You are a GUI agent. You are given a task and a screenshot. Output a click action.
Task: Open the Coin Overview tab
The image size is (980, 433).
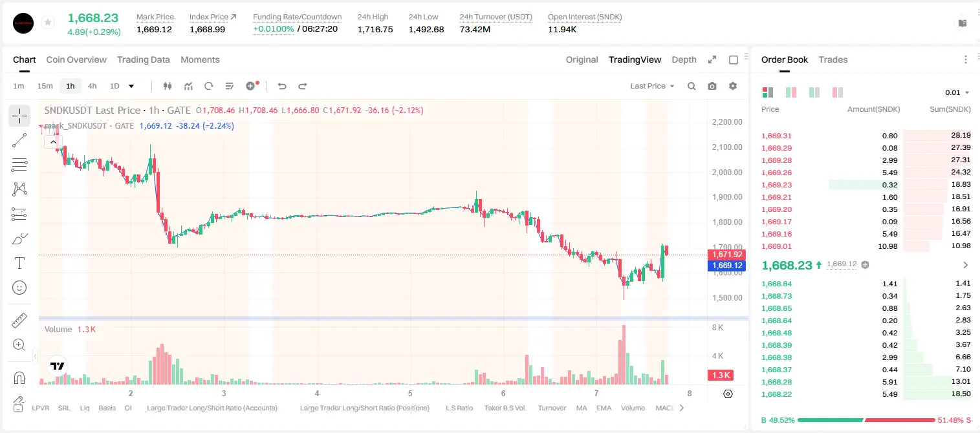76,59
